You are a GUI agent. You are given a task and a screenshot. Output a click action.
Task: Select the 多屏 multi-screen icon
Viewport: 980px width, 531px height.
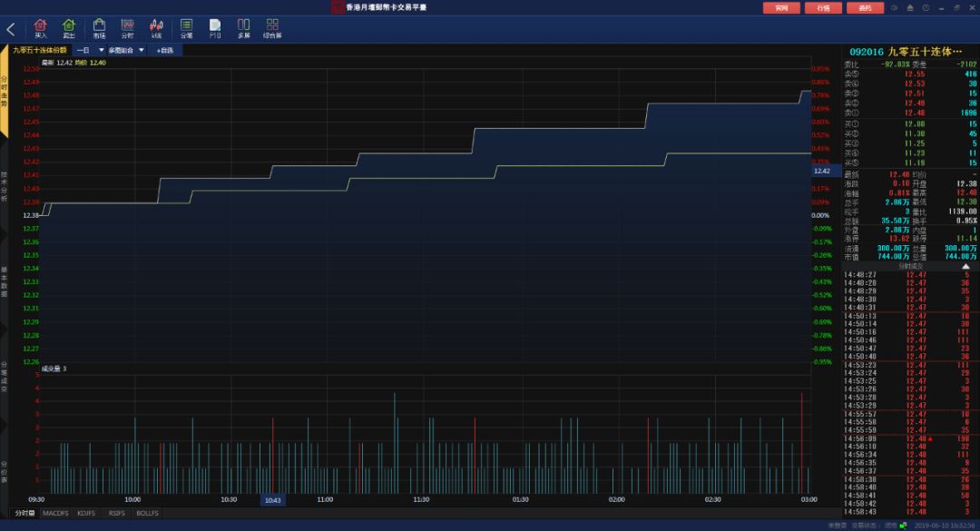point(244,28)
